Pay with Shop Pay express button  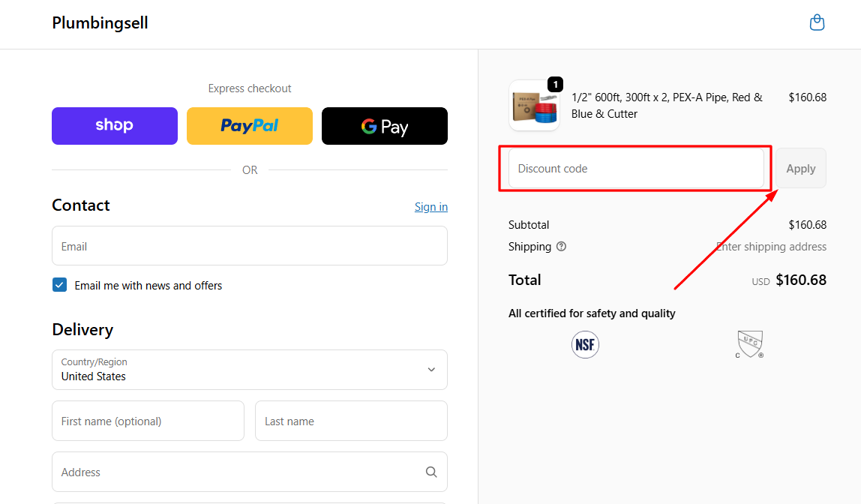point(115,126)
